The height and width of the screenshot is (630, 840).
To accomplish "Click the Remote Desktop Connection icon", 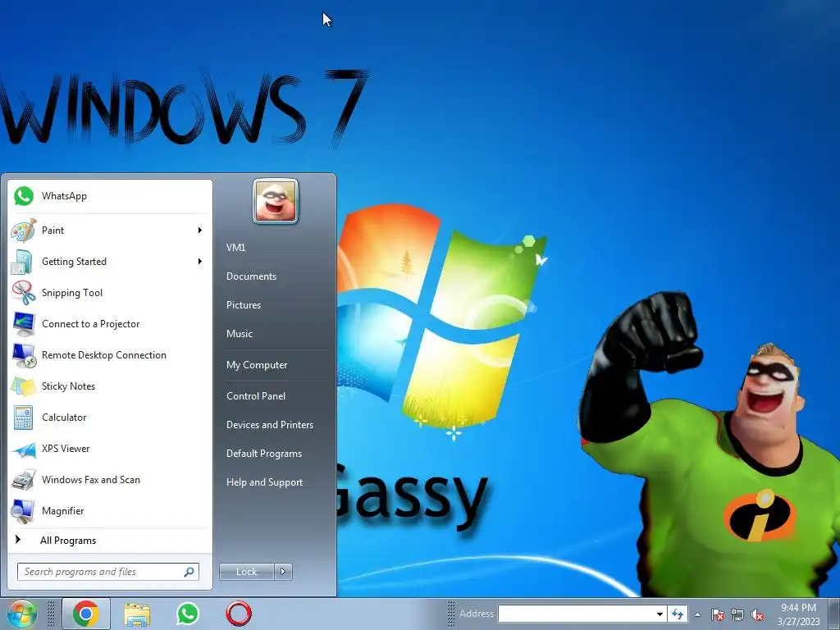I will coord(24,355).
